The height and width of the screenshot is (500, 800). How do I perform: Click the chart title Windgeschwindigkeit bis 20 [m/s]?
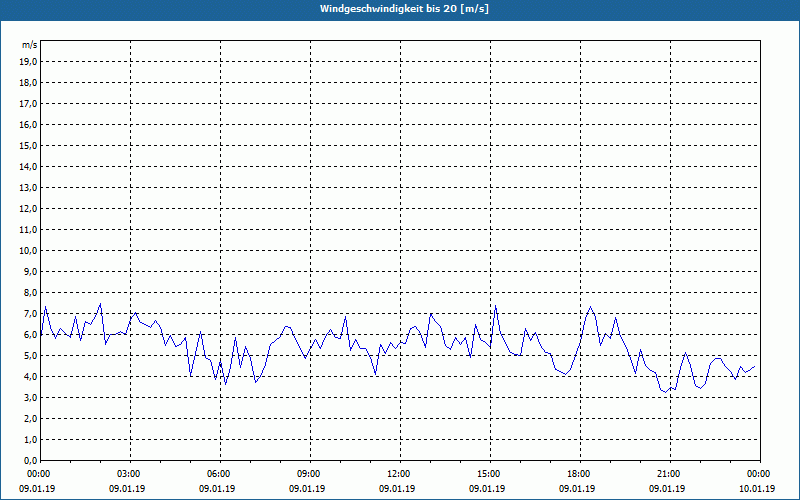[x=404, y=9]
